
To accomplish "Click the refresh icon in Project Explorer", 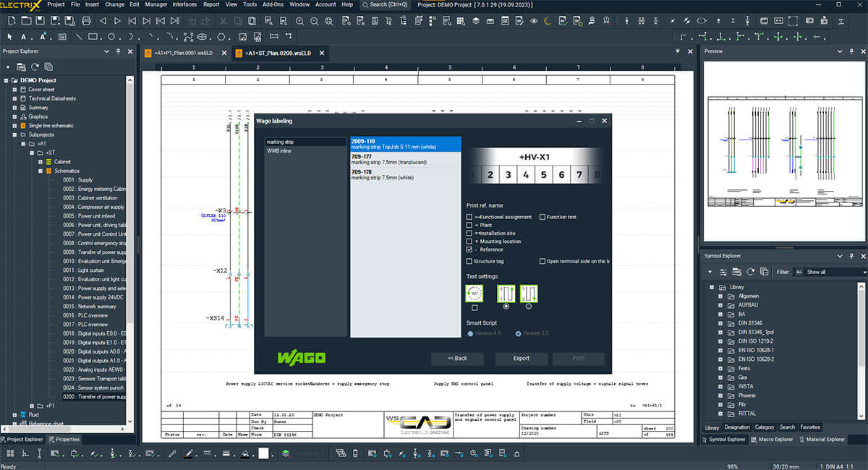I will coord(34,67).
